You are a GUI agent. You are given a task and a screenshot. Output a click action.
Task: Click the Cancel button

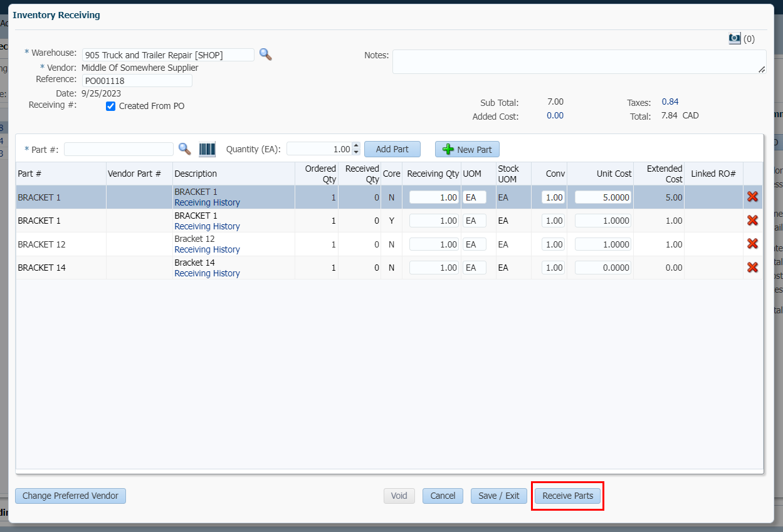tap(443, 496)
